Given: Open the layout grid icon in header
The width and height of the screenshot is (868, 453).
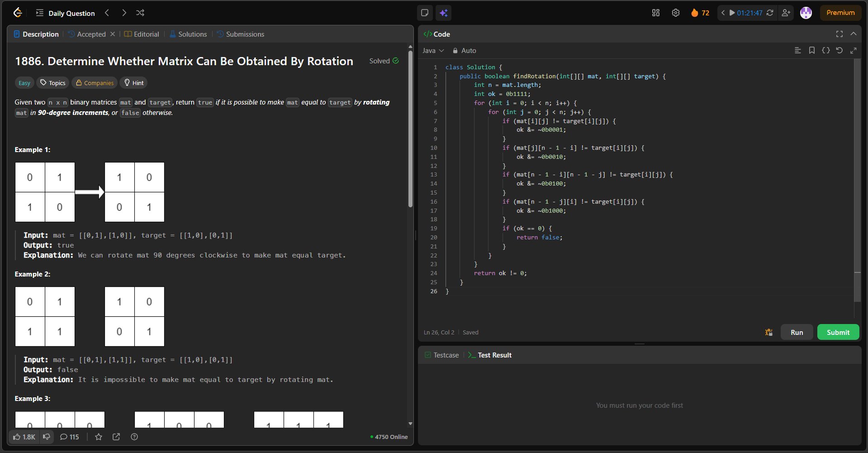Looking at the screenshot, I should 655,13.
